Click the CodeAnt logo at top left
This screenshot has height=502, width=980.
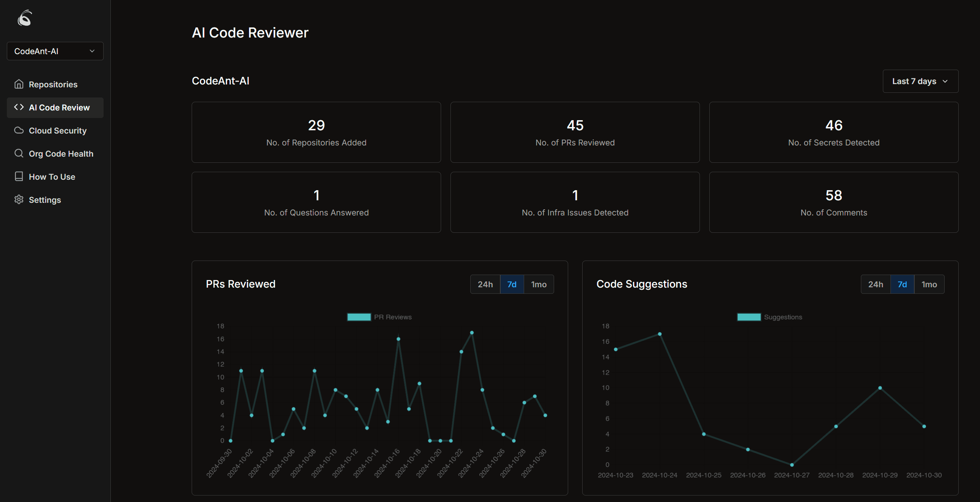pyautogui.click(x=24, y=18)
